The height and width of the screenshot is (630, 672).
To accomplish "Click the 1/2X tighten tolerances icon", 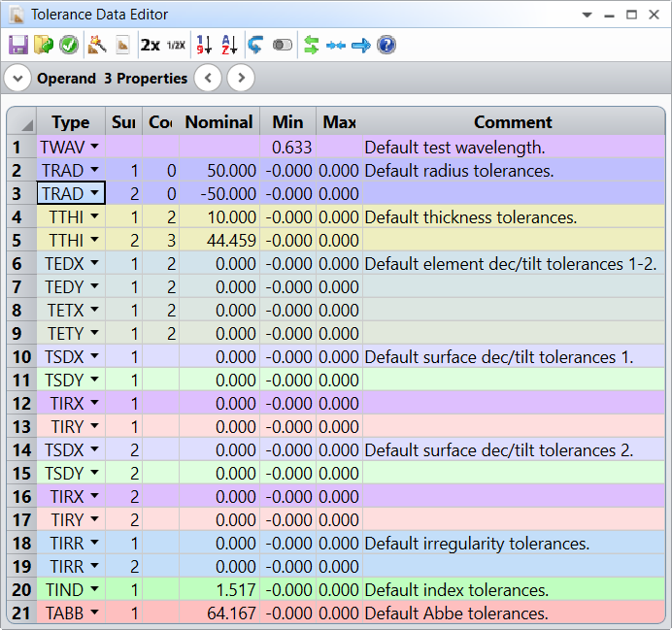I will [176, 45].
